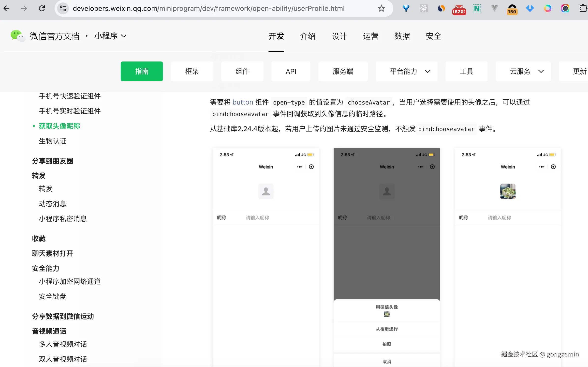Click the first phone screenshot avatar placeholder
Image resolution: width=588 pixels, height=367 pixels.
point(266,191)
